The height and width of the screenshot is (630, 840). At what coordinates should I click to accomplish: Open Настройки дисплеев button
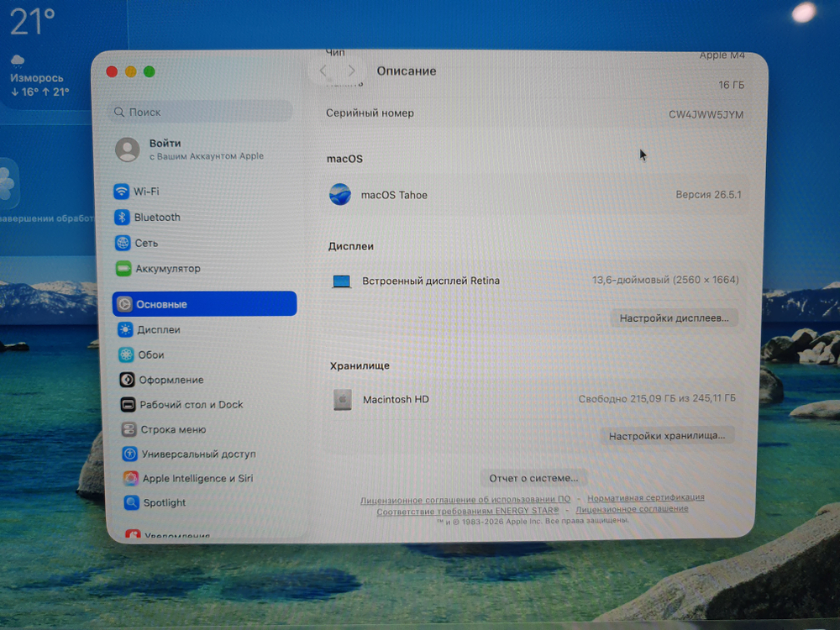[x=674, y=318]
